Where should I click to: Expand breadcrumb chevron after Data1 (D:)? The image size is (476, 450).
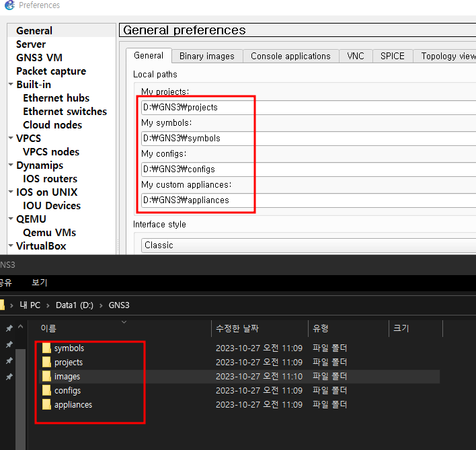[101, 305]
